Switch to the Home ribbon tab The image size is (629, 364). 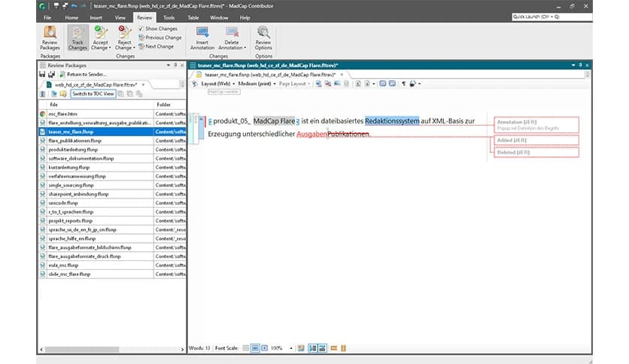point(71,17)
